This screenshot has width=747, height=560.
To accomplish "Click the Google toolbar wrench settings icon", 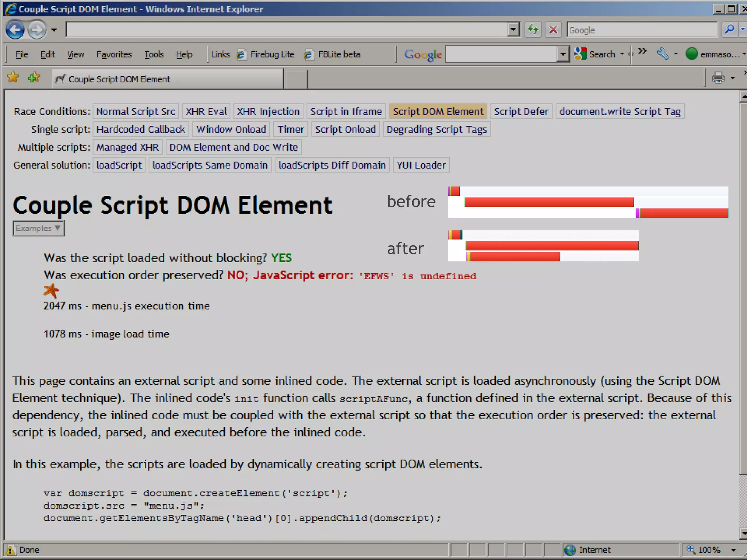I will (662, 54).
